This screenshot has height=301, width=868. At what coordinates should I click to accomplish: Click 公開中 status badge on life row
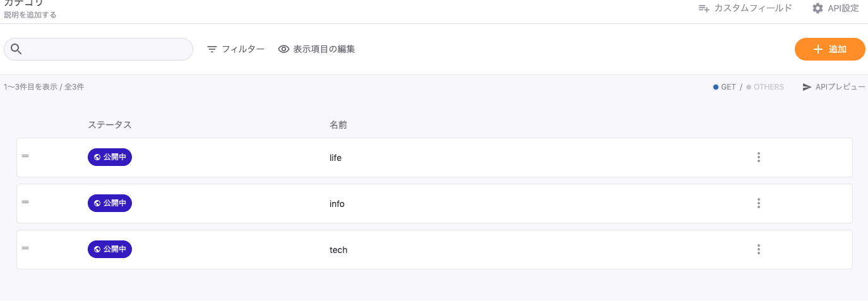pyautogui.click(x=110, y=157)
